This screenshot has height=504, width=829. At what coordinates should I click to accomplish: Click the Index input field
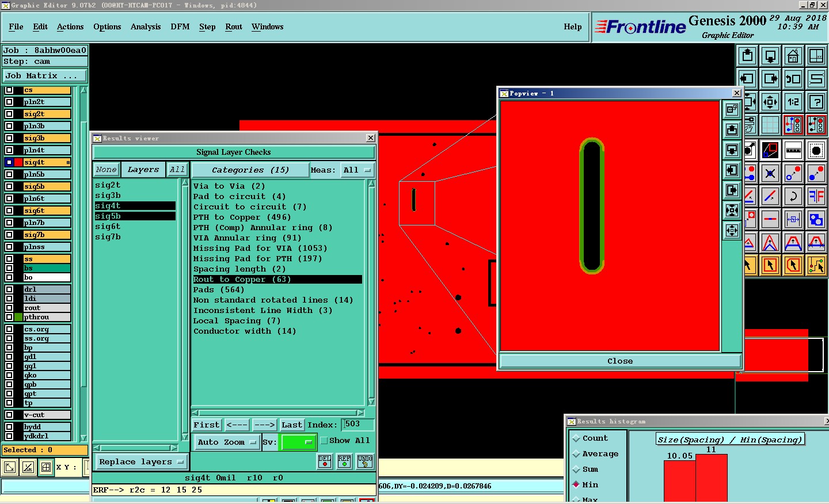pyautogui.click(x=358, y=425)
